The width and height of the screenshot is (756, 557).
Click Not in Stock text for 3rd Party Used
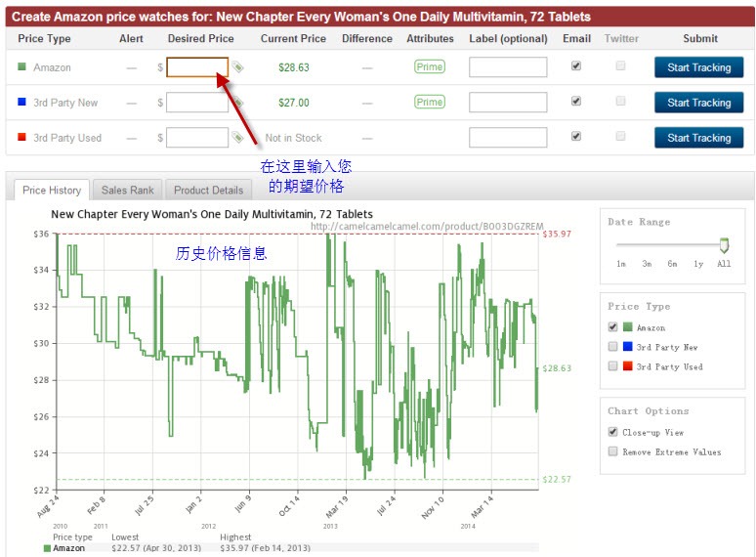pyautogui.click(x=293, y=138)
